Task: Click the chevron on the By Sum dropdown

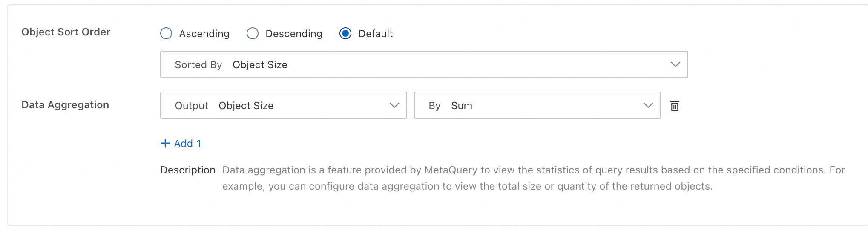Action: click(648, 105)
